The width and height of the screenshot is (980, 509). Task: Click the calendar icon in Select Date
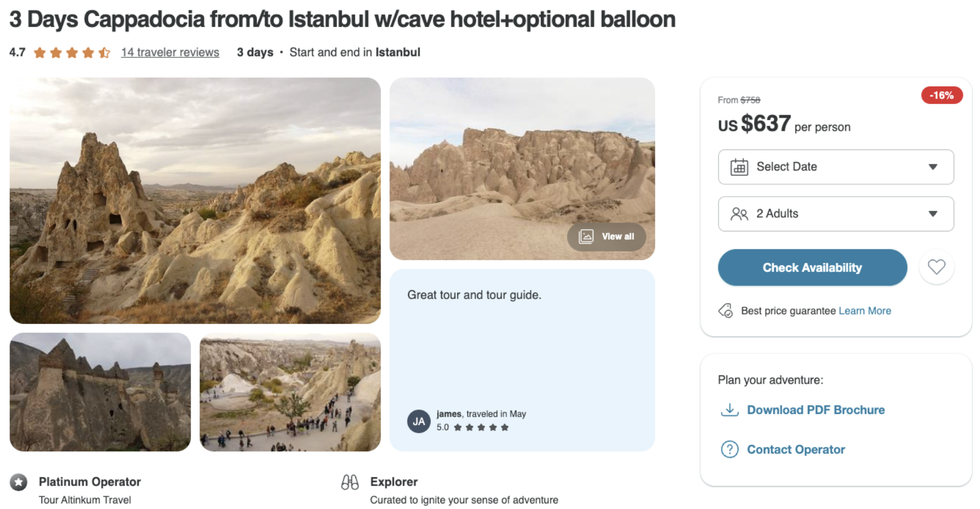tap(739, 167)
